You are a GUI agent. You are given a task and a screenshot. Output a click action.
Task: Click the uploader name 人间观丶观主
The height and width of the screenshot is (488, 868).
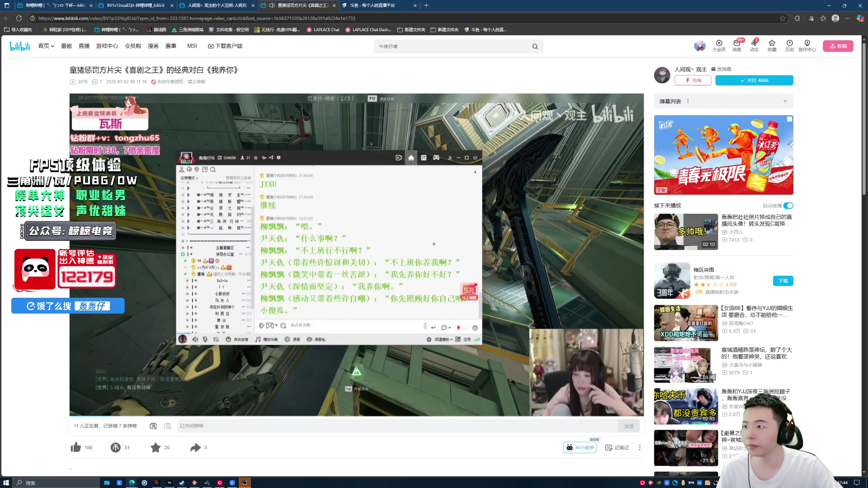click(690, 69)
